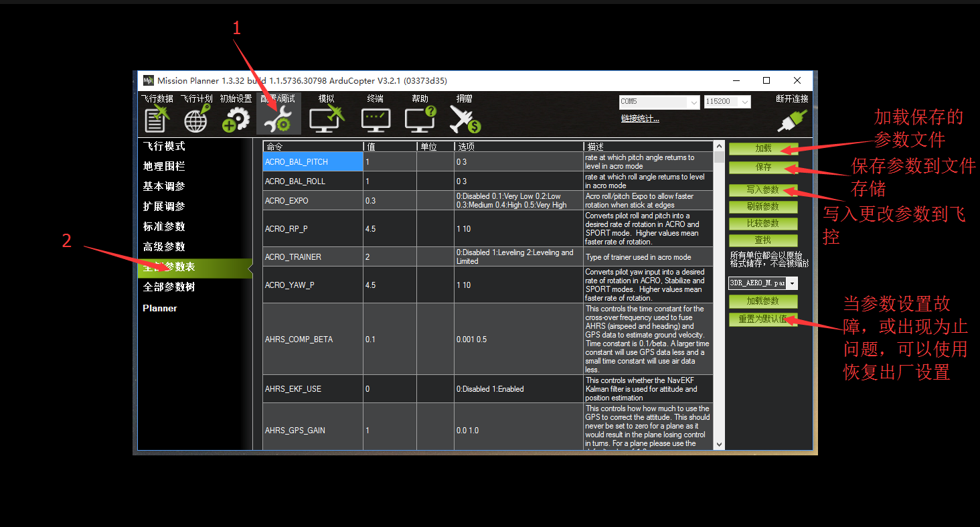Select 全部参数树 in the sidebar
Viewport: 980px width, 527px height.
click(x=169, y=287)
